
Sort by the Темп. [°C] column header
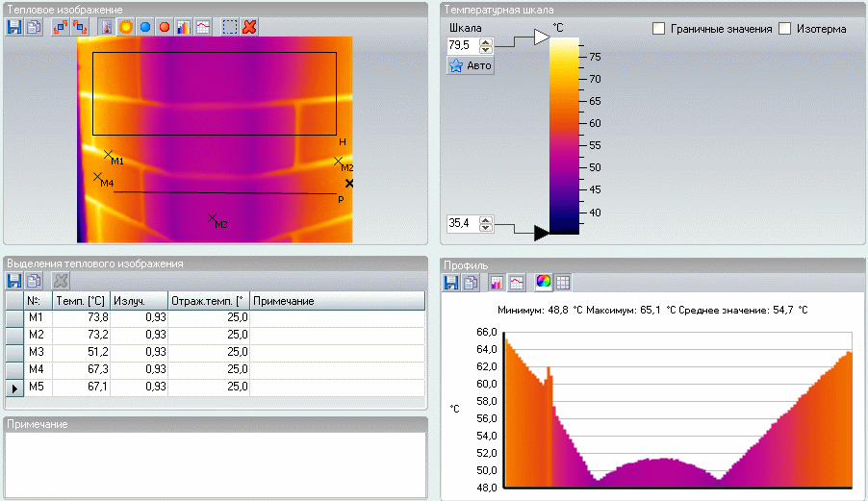point(80,301)
